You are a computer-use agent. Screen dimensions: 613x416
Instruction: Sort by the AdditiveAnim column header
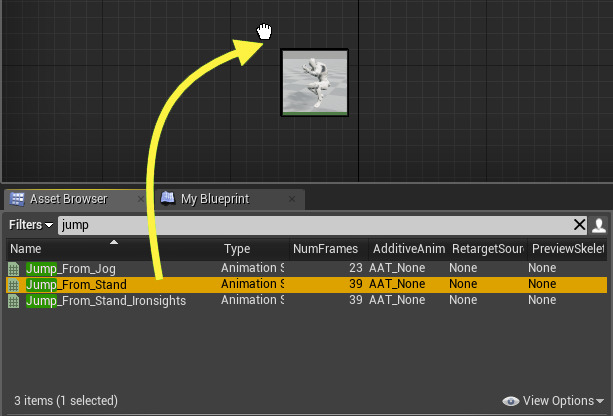(x=408, y=249)
